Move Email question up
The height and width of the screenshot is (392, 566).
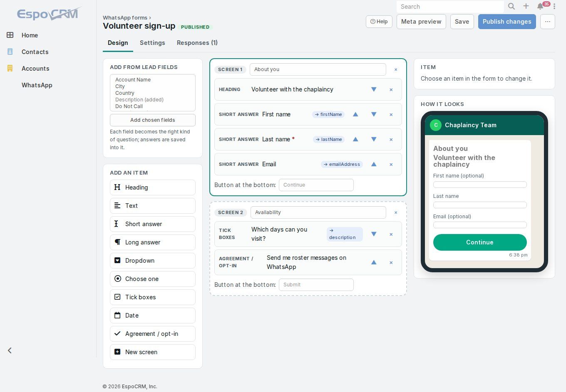(374, 164)
